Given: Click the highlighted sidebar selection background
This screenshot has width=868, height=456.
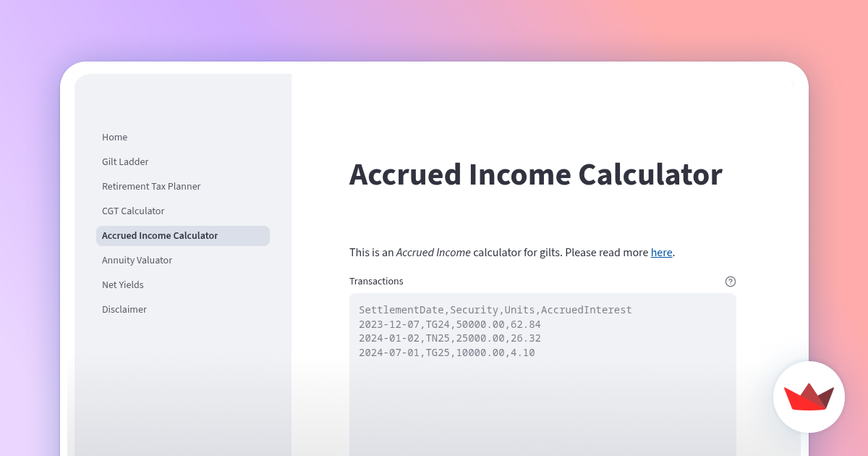Looking at the screenshot, I should [183, 235].
